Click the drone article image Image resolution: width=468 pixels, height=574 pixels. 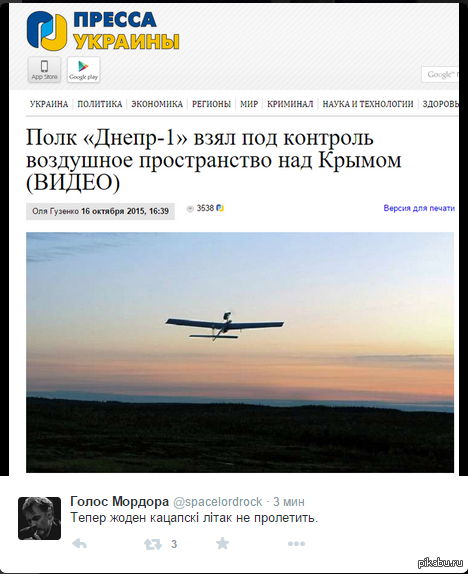(x=240, y=352)
